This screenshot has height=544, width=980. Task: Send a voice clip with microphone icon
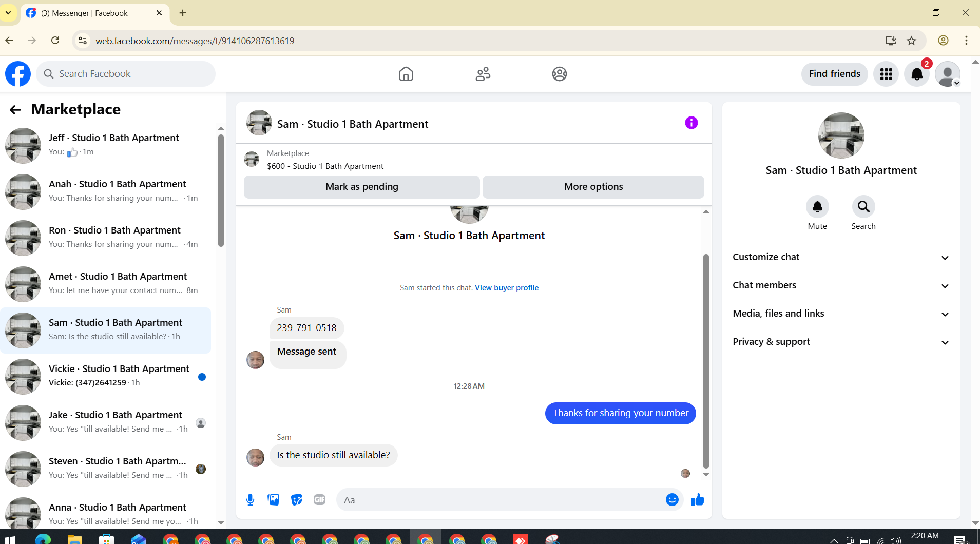click(x=250, y=500)
